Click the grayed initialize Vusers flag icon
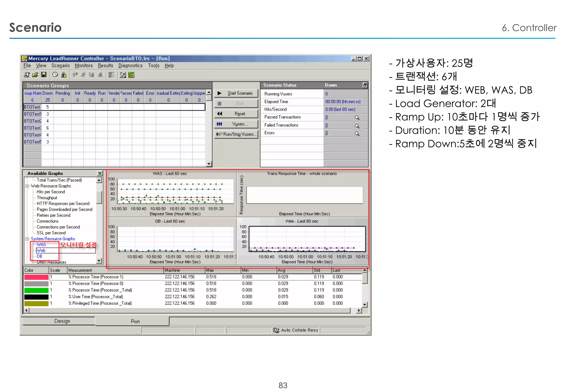This screenshot has height=392, width=566. click(75, 75)
